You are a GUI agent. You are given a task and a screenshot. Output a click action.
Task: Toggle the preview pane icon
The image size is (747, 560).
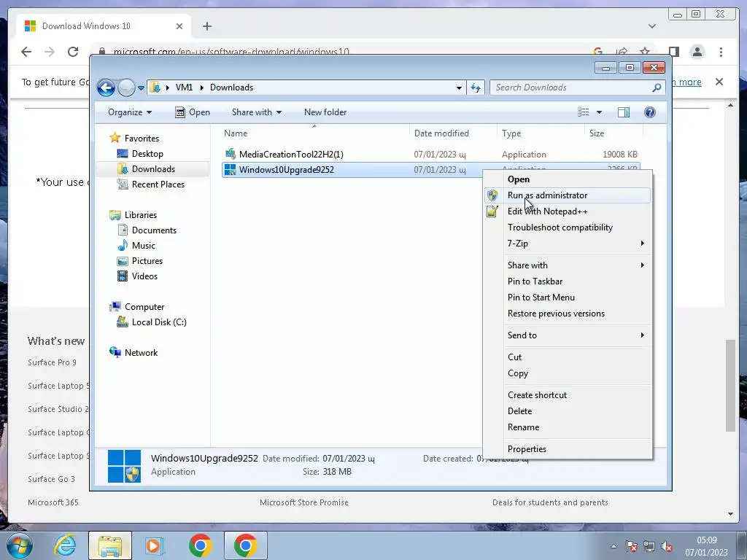coord(624,112)
